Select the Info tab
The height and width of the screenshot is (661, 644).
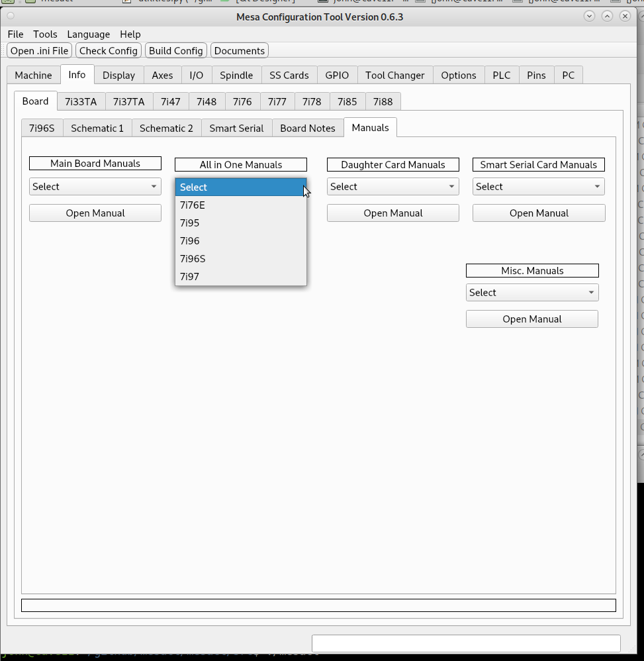pyautogui.click(x=77, y=75)
